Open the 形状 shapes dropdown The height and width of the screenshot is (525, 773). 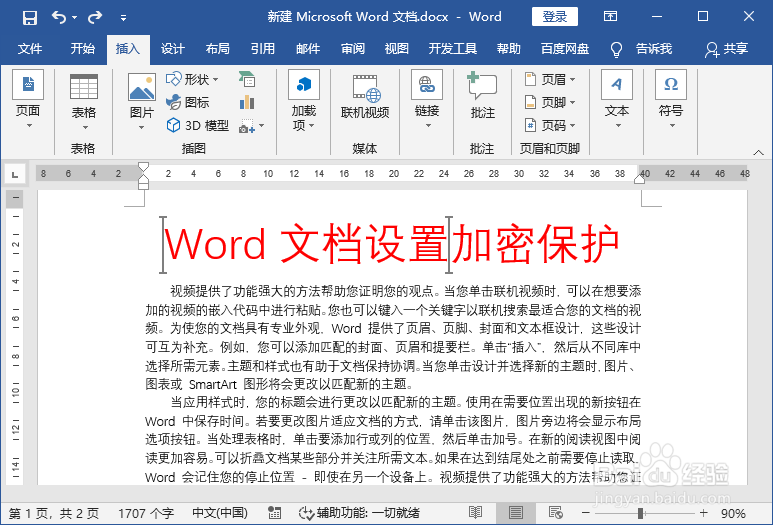[192, 79]
